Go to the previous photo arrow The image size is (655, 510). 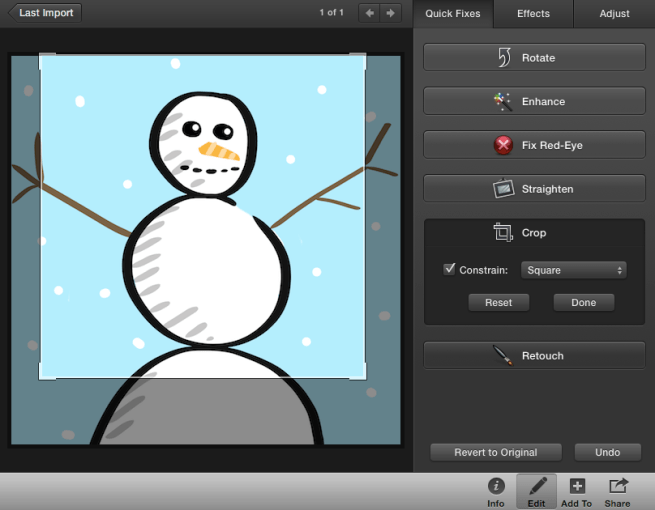[370, 13]
